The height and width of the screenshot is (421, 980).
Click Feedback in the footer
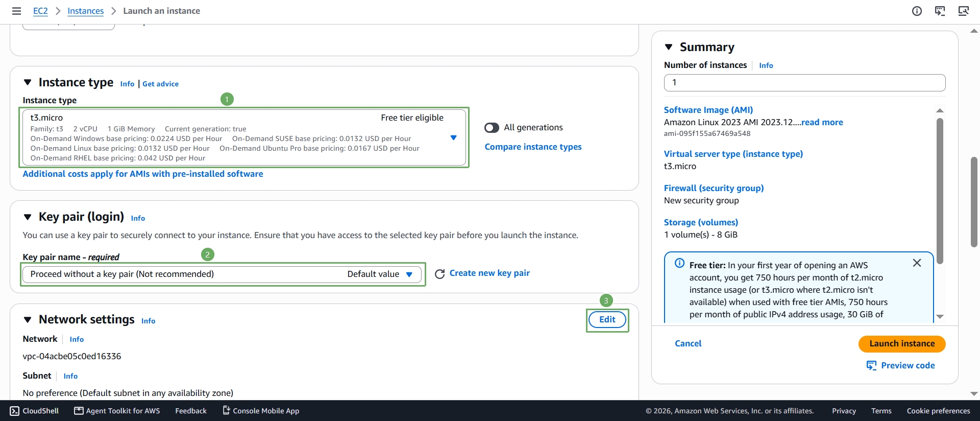point(191,411)
